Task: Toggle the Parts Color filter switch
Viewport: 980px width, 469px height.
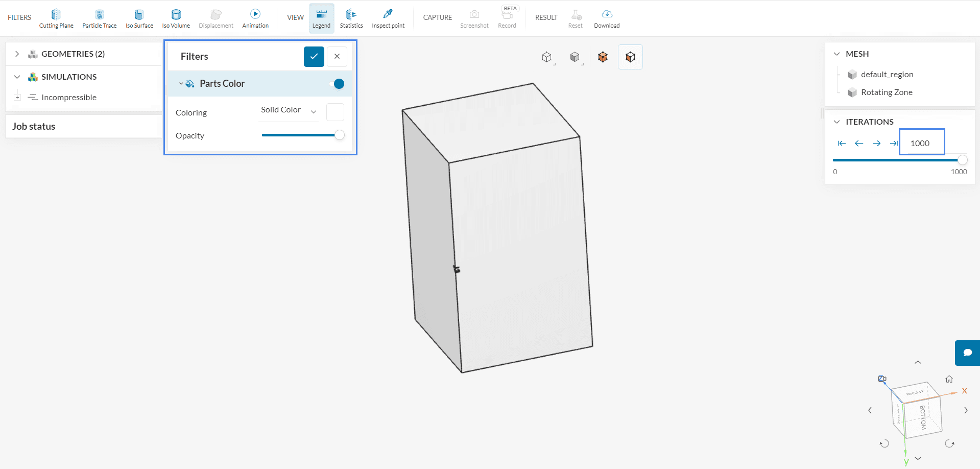Action: [339, 84]
